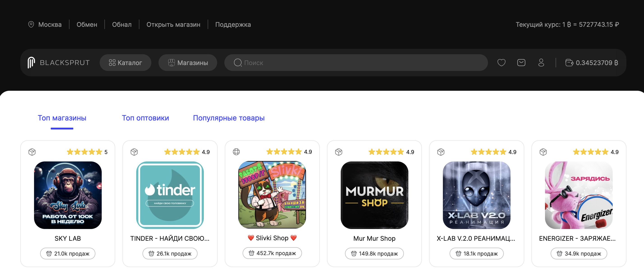Open favorites via the heart icon
Viewport: 644px width, 272px height.
[x=501, y=62]
